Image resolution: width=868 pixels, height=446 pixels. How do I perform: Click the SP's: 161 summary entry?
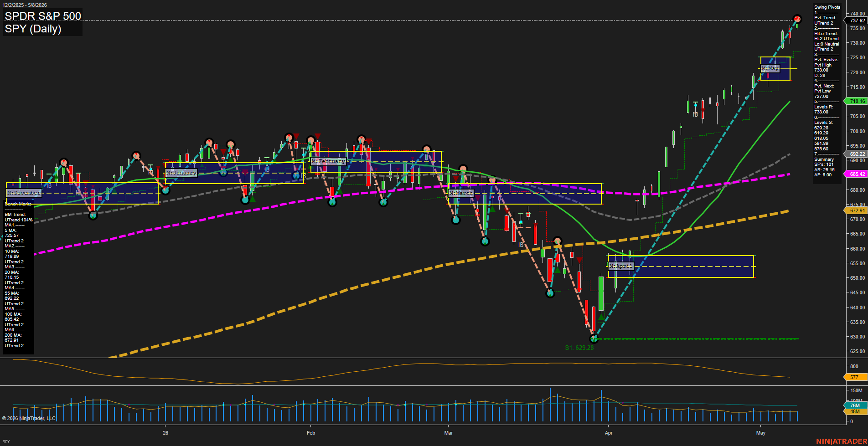click(x=824, y=164)
